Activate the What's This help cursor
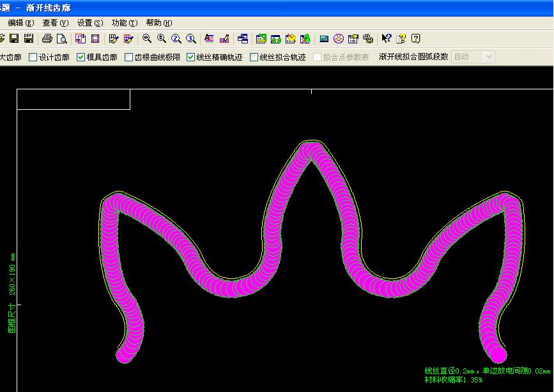The image size is (554, 392). [x=386, y=38]
